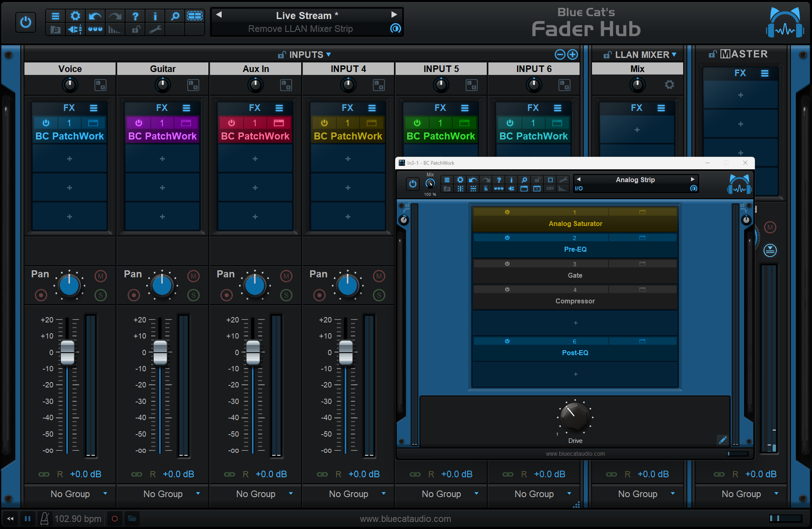812x529 pixels.
Task: Mute the Voice channel
Action: point(101,276)
